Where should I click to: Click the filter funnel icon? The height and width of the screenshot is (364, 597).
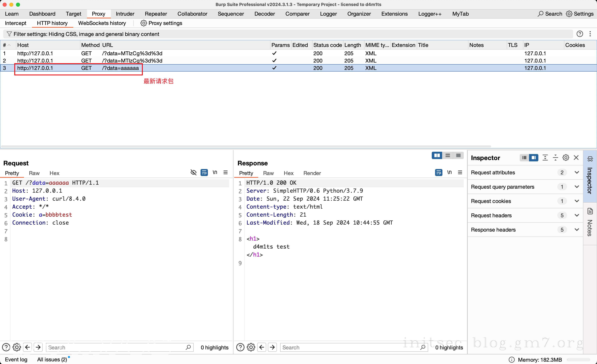click(9, 34)
